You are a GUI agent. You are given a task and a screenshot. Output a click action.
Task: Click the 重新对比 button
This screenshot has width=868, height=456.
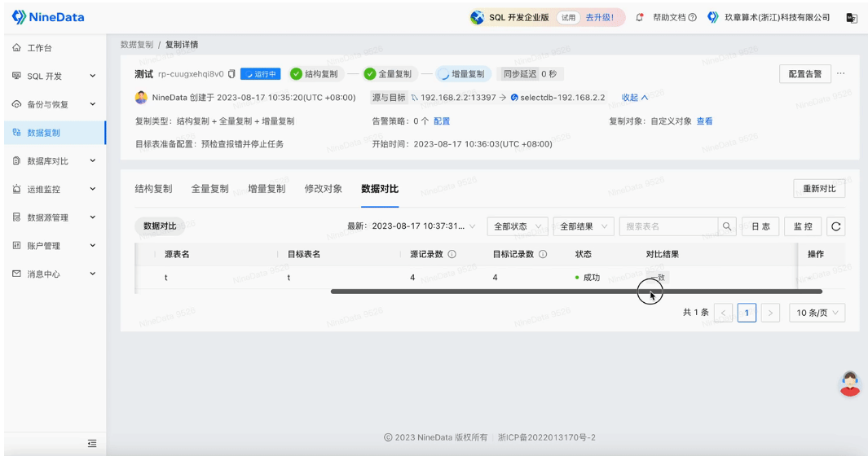point(819,189)
